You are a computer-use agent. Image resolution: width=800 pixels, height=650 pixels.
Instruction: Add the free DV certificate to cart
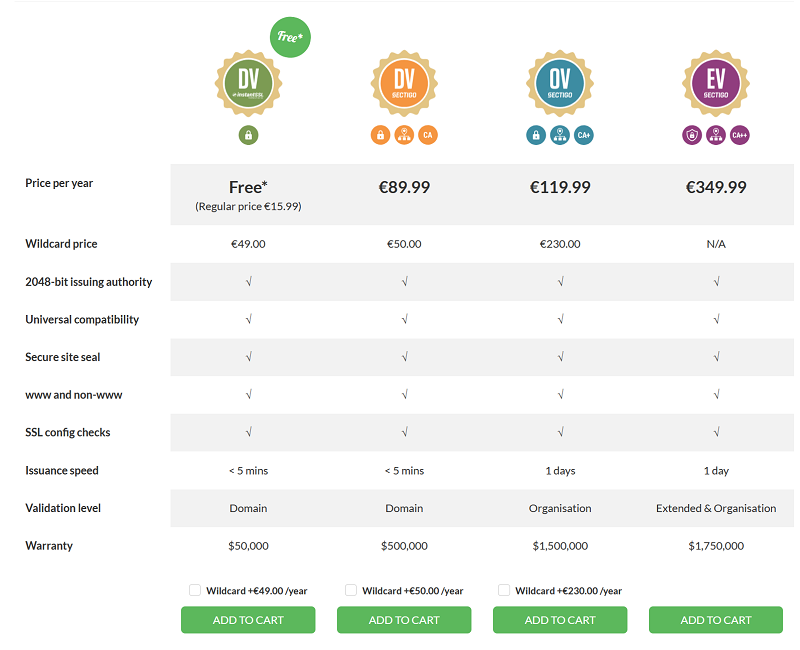pos(248,620)
